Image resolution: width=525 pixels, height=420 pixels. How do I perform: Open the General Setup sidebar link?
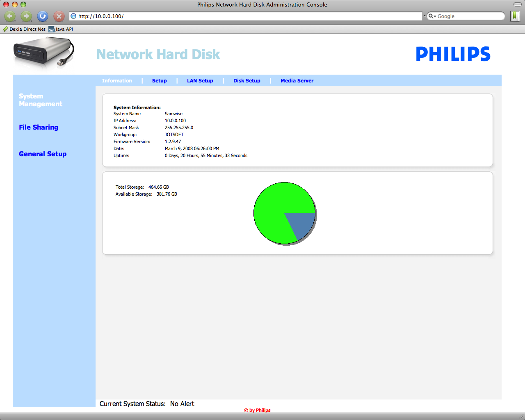tap(43, 154)
